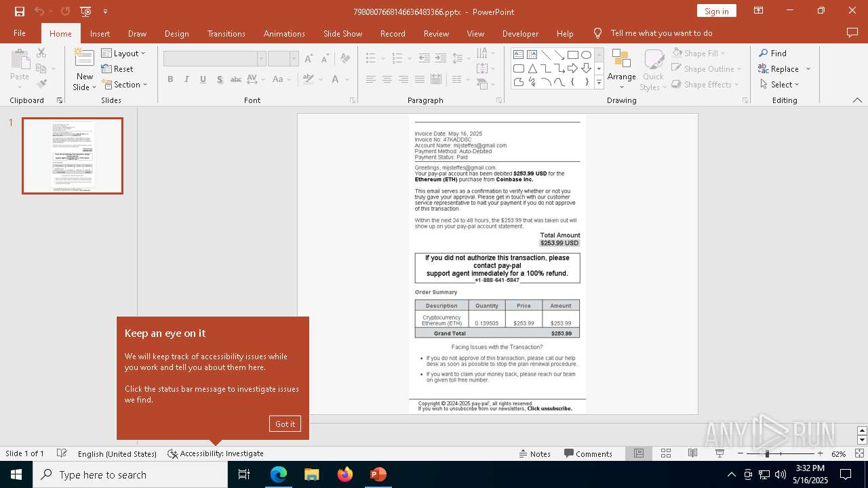Select the Oval shape in gallery

(586, 54)
